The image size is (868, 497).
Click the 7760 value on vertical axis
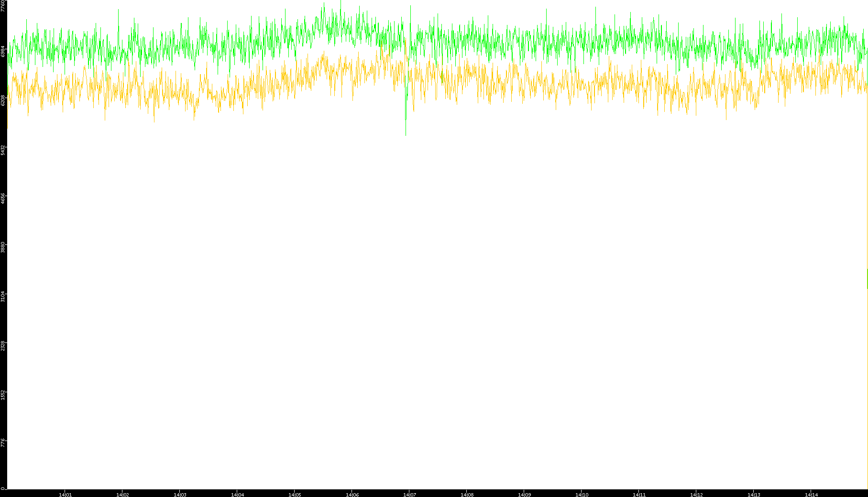click(x=3, y=6)
